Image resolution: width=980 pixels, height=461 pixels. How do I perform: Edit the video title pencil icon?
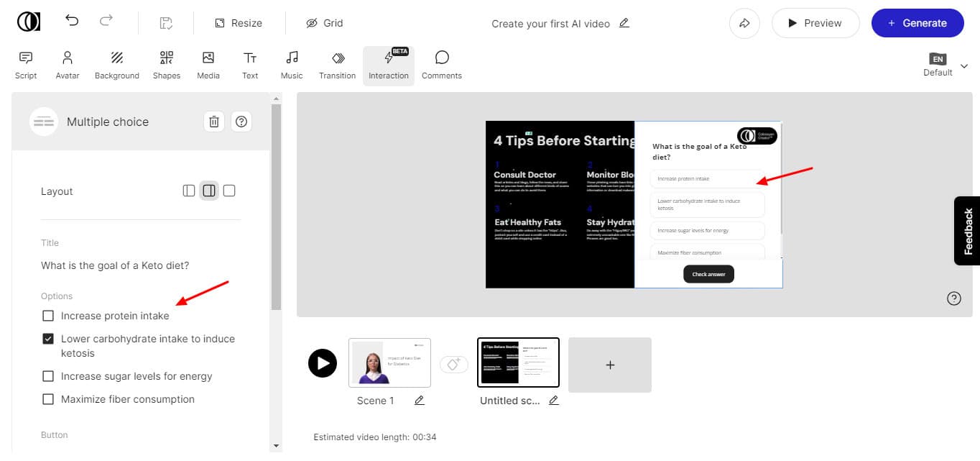click(624, 23)
